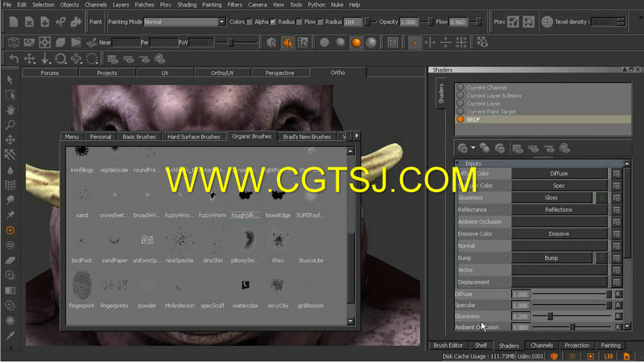Select the orange full lighting sphere icon
This screenshot has width=644, height=362.
point(356,43)
